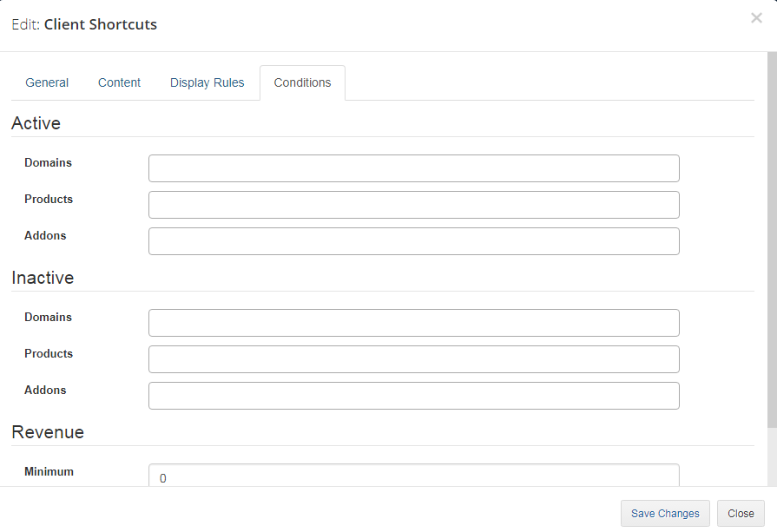777x532 pixels.
Task: Click the Inactive Addons input field
Action: 414,396
